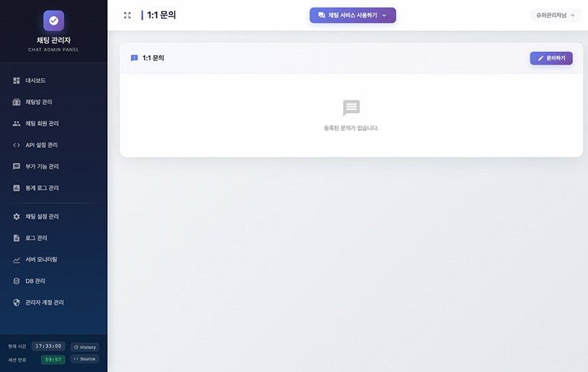Click the CHAT ADMIN PANEL subtitle
Image resolution: width=588 pixels, height=372 pixels.
coord(54,50)
